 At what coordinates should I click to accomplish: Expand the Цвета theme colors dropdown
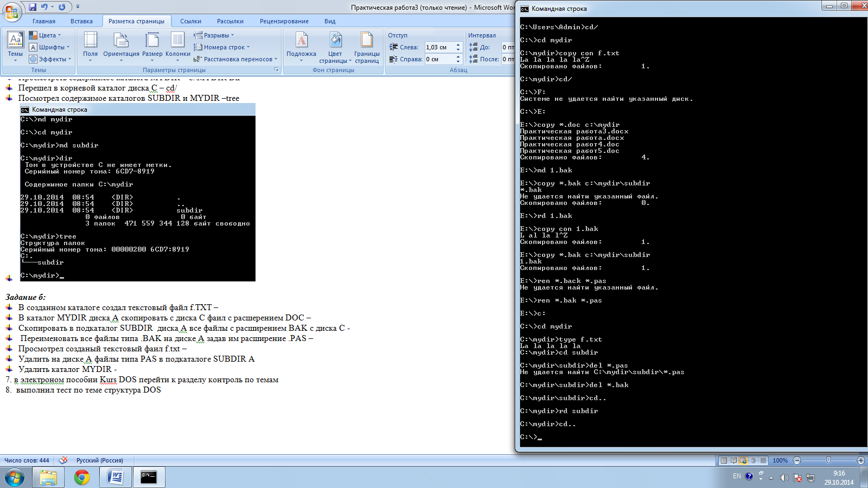[46, 35]
